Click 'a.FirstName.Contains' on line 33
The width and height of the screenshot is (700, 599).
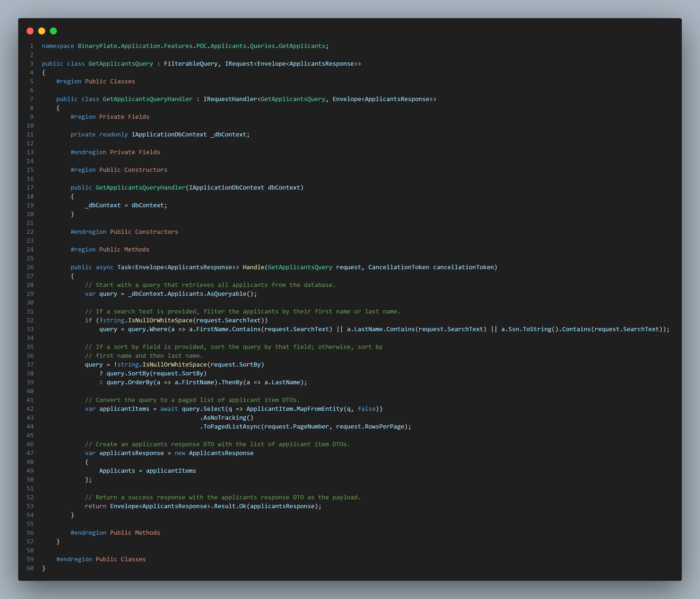pos(225,329)
